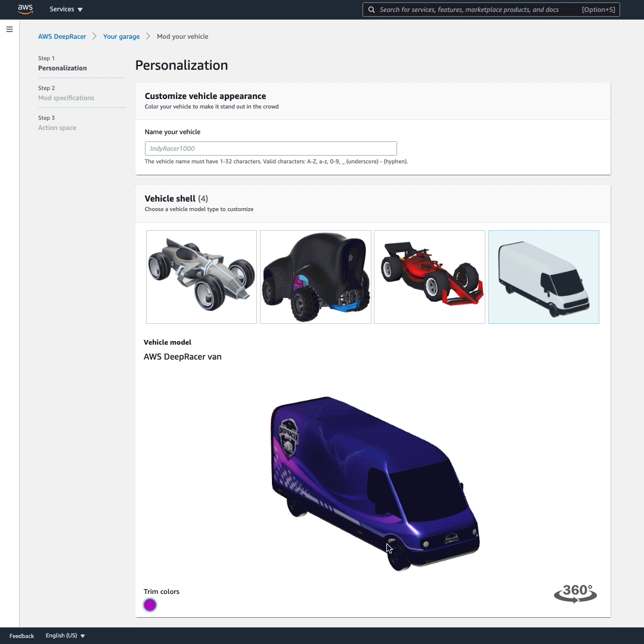Go to Your garage breadcrumb link
Screen dimensions: 644x644
(121, 36)
